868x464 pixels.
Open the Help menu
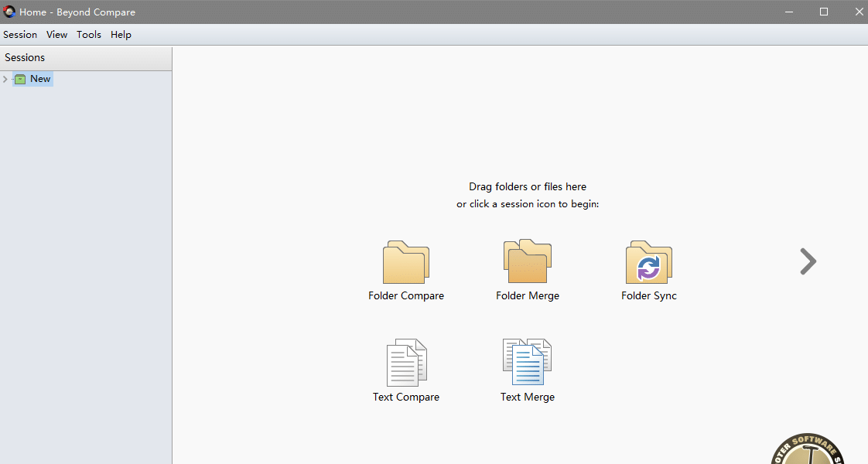[x=121, y=35]
